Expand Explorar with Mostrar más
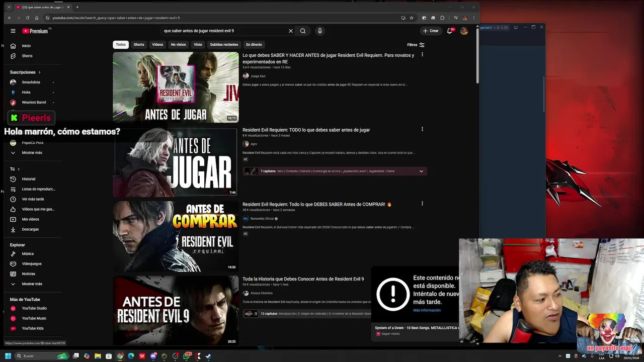Image resolution: width=644 pixels, height=362 pixels. pos(33,284)
